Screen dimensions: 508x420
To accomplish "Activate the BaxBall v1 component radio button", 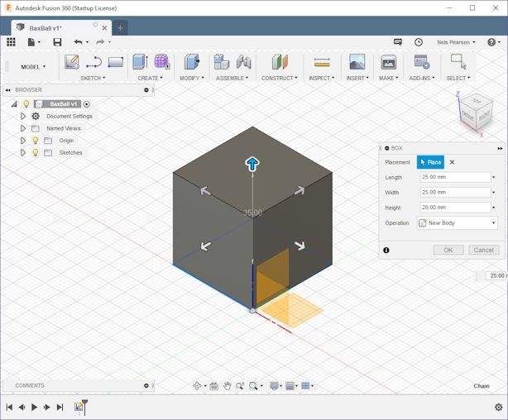I will 87,104.
